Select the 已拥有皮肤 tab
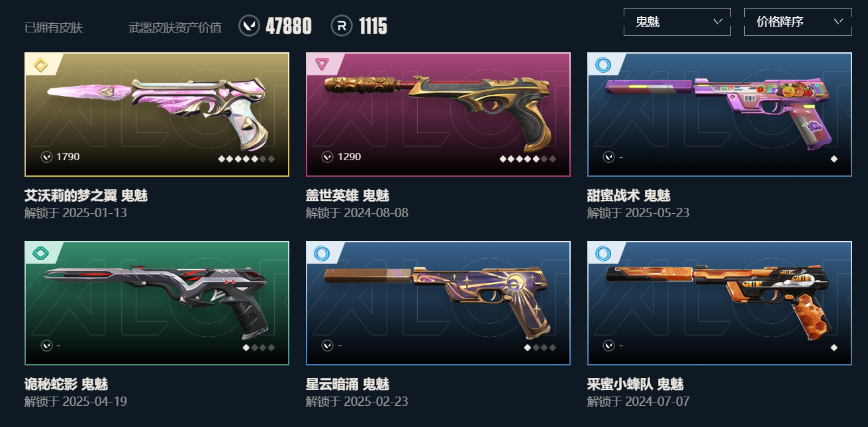Viewport: 868px width, 427px height. pos(54,27)
